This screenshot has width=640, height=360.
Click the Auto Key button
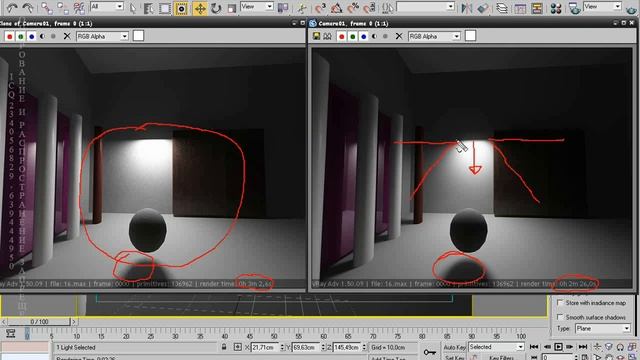[x=454, y=347]
